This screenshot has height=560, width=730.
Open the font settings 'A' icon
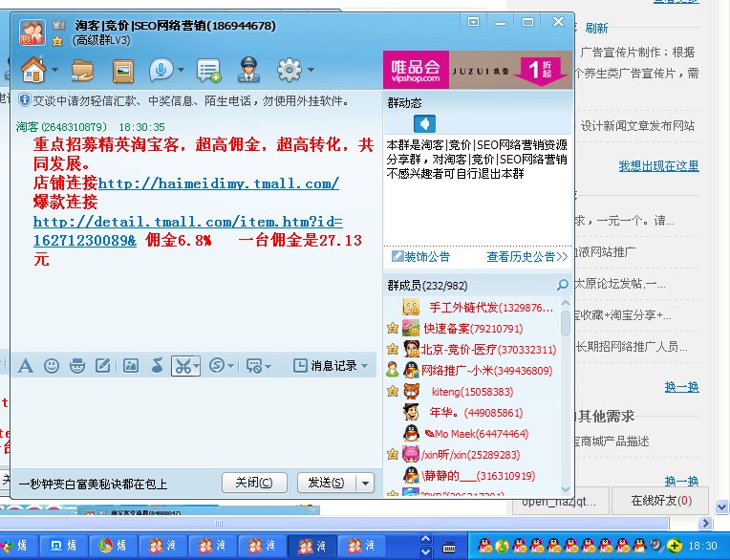pyautogui.click(x=26, y=366)
